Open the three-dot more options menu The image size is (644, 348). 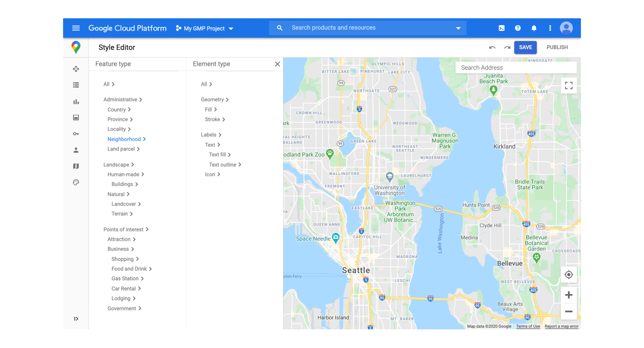pyautogui.click(x=550, y=28)
